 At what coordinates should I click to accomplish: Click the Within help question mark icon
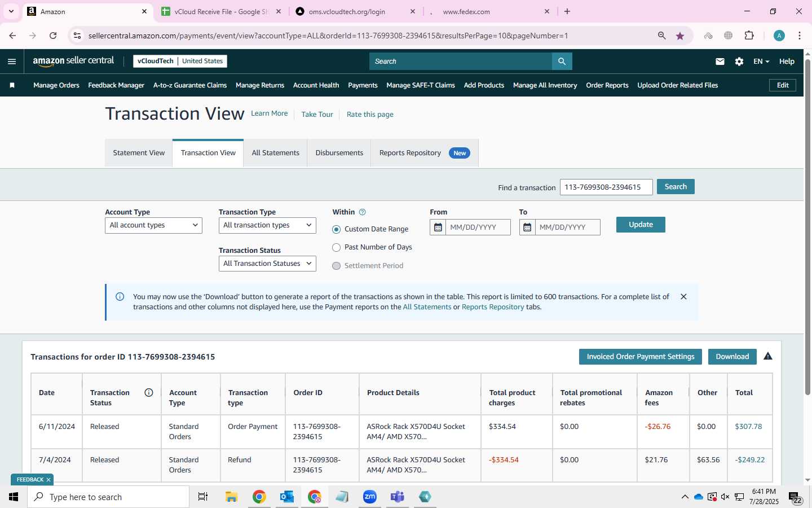[x=363, y=212]
